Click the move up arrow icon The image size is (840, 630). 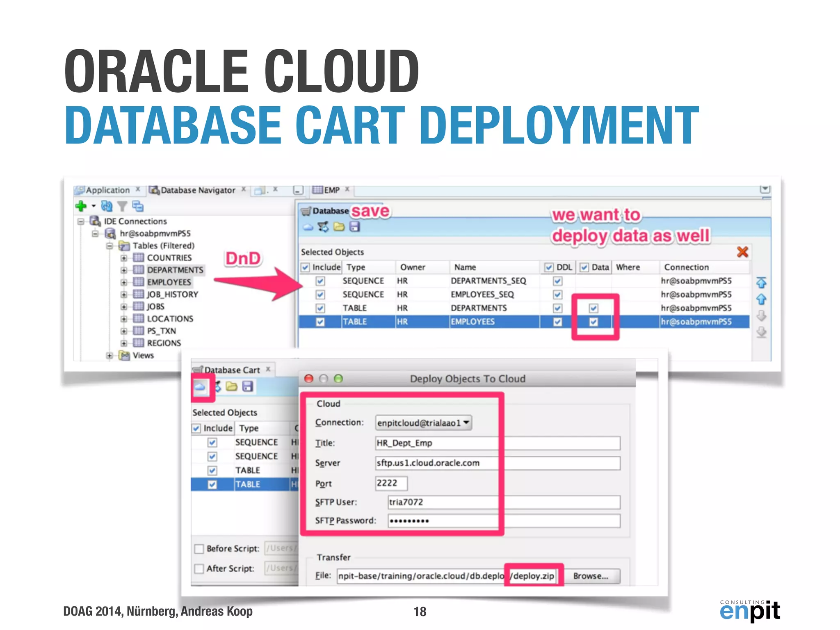761,299
